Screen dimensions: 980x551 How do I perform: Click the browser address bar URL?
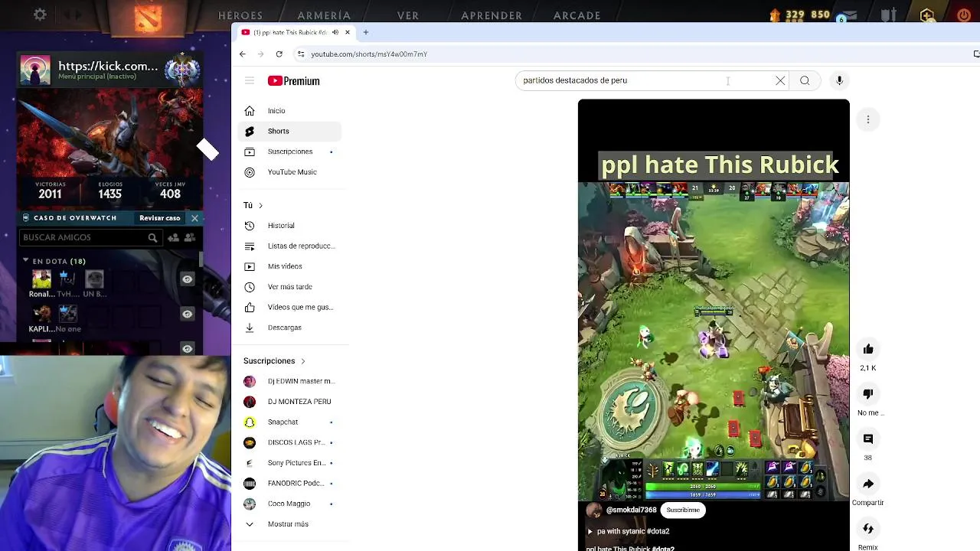369,54
